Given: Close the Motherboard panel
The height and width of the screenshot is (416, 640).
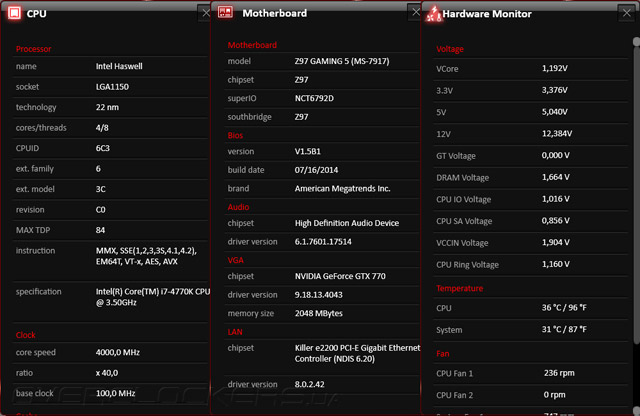Looking at the screenshot, I should point(415,12).
